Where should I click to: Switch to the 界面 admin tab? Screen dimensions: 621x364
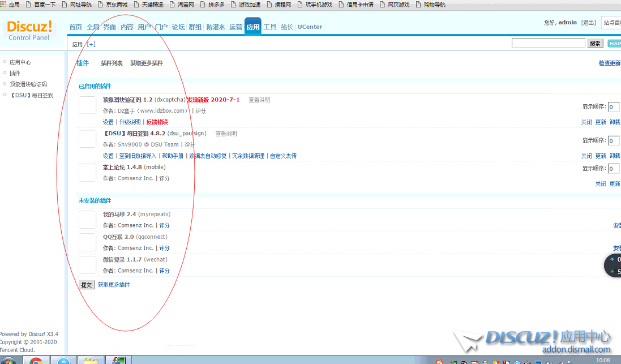(110, 27)
